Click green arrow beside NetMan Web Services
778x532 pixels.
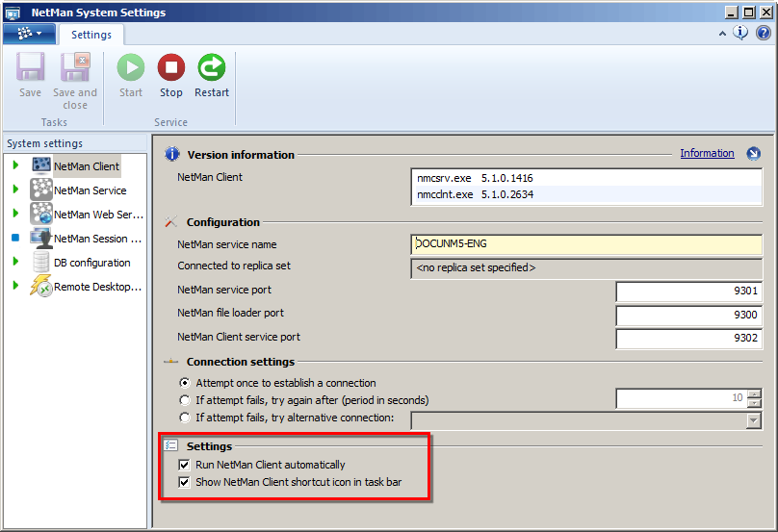point(15,214)
